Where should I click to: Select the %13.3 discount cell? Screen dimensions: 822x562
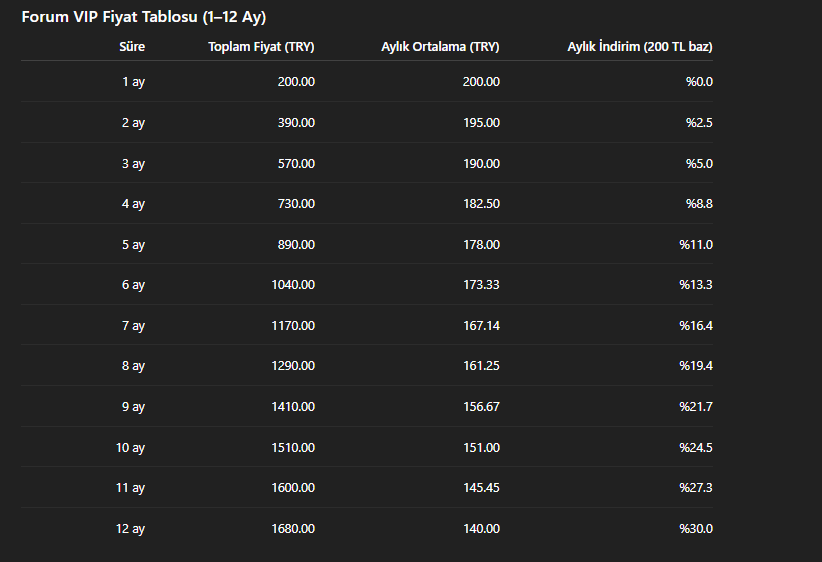pos(696,285)
